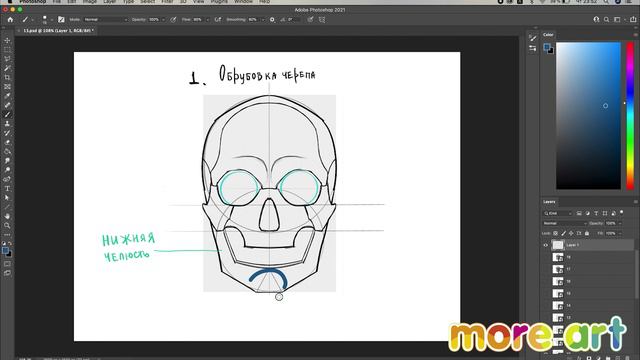Viewport: 640px width, 360px height.
Task: Open the Layer menu
Action: pyautogui.click(x=109, y=2)
